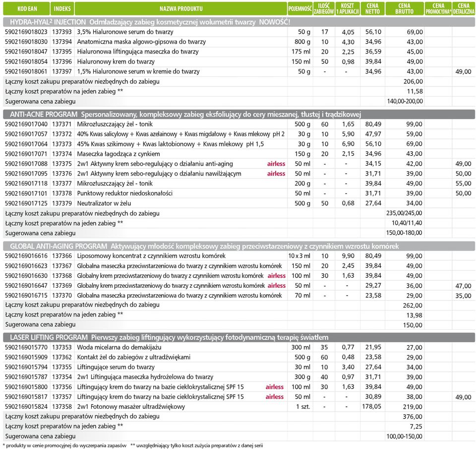Select 'Neutralizator w żelu' product
Viewport: 476px width, 449px height.
click(104, 203)
